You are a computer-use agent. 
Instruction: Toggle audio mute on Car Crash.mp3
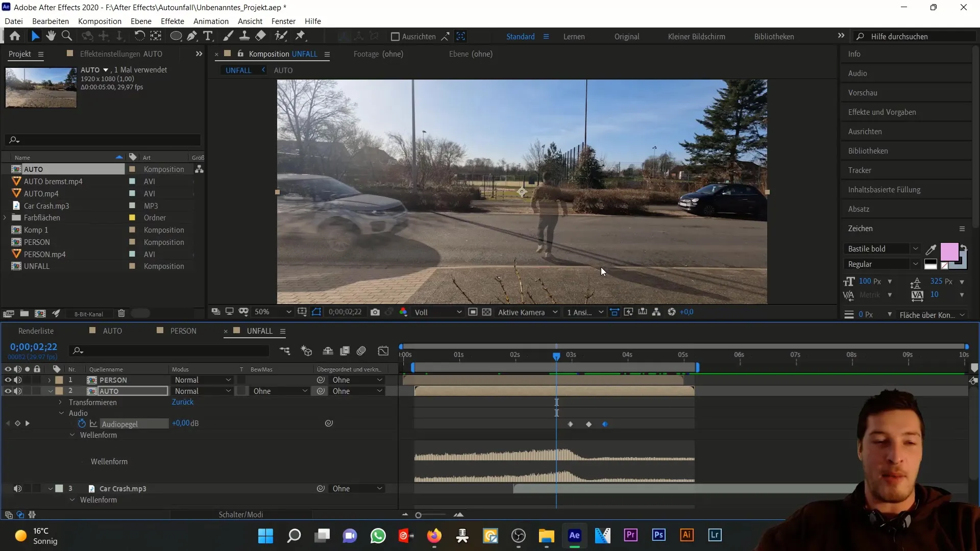pos(17,488)
